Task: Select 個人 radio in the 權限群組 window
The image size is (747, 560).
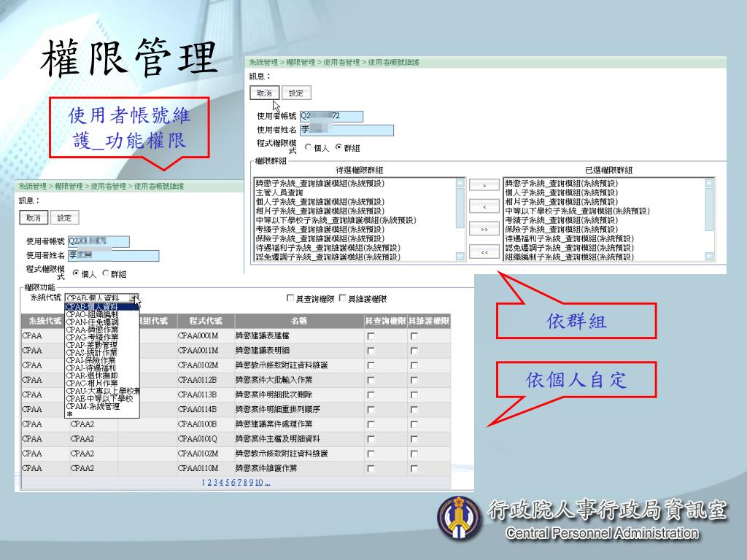Action: pos(309,147)
